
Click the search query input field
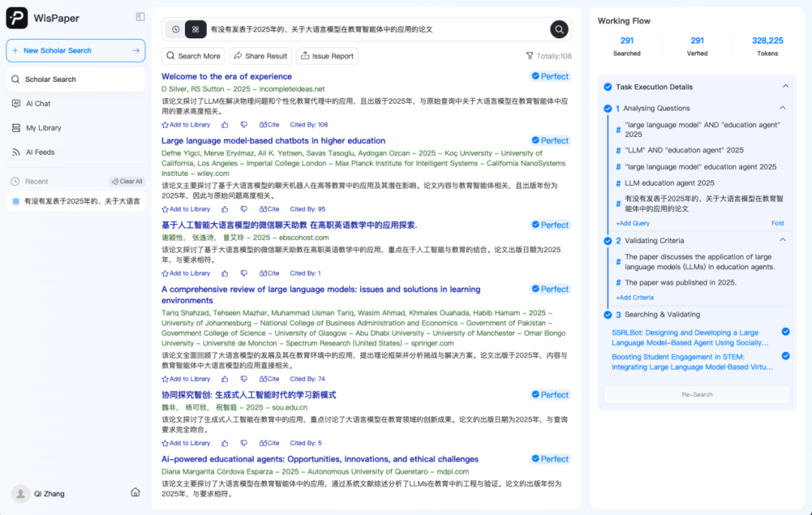pyautogui.click(x=376, y=29)
